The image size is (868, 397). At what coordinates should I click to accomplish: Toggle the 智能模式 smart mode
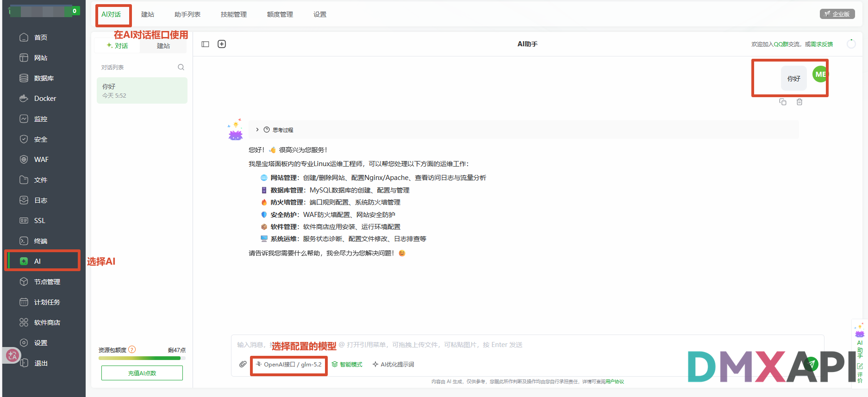coord(347,365)
